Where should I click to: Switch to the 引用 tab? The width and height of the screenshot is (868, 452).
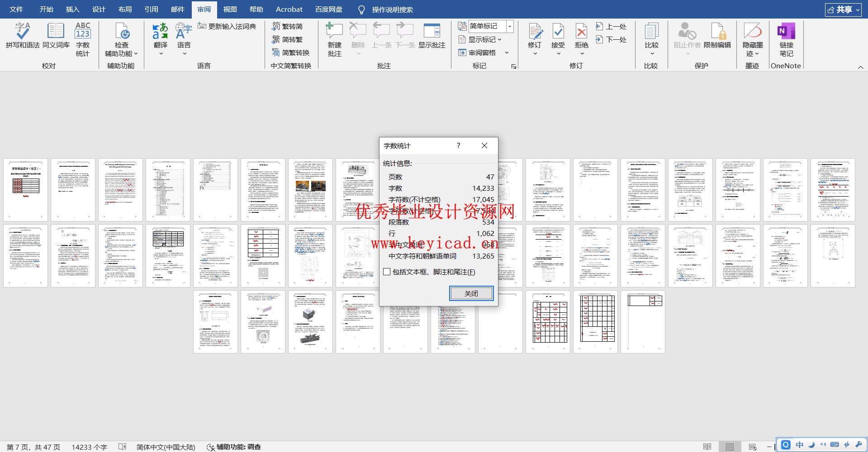pyautogui.click(x=151, y=9)
